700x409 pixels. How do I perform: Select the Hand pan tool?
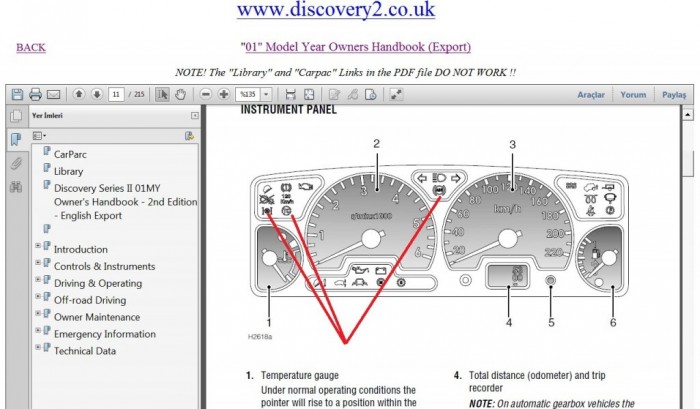pos(180,94)
